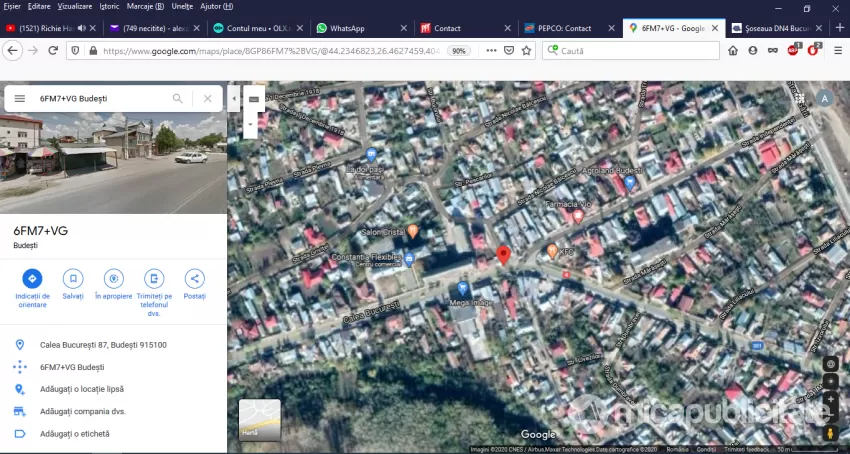Click the KFC restaurant marker
Image resolution: width=850 pixels, height=454 pixels.
(552, 251)
